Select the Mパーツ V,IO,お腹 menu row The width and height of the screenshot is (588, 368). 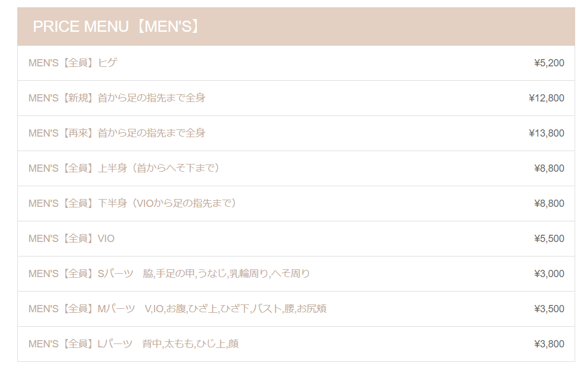[x=296, y=309]
